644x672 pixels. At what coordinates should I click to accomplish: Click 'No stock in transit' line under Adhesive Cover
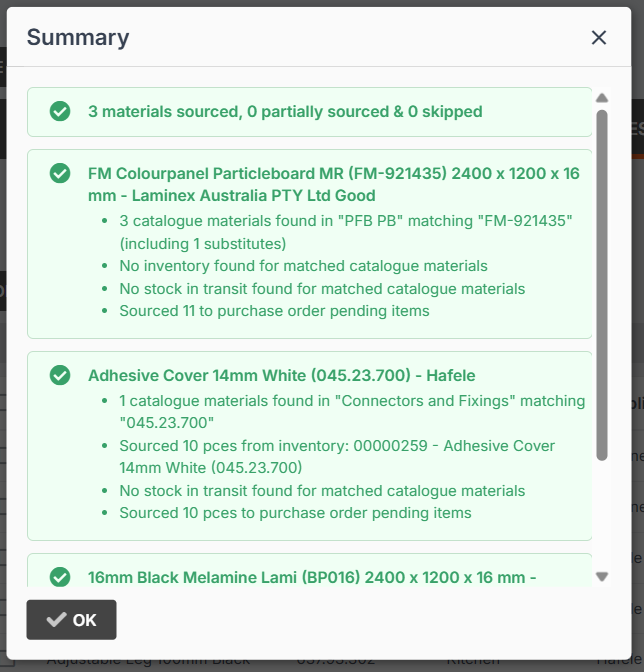click(x=322, y=490)
